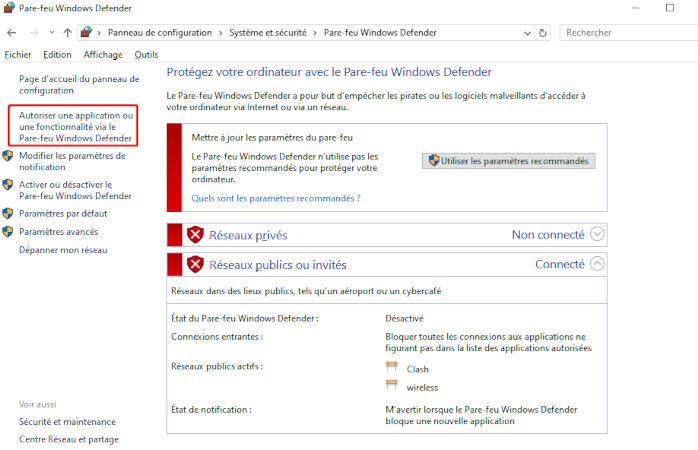Image resolution: width=698 pixels, height=450 pixels.
Task: Select Activer ou désactiver le Pare-feu link
Action: [66, 190]
